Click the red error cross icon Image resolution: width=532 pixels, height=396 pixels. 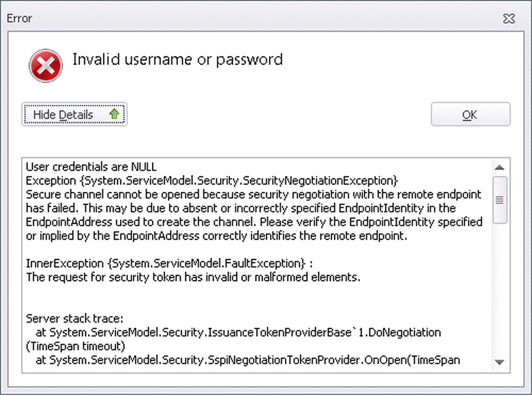tap(46, 65)
